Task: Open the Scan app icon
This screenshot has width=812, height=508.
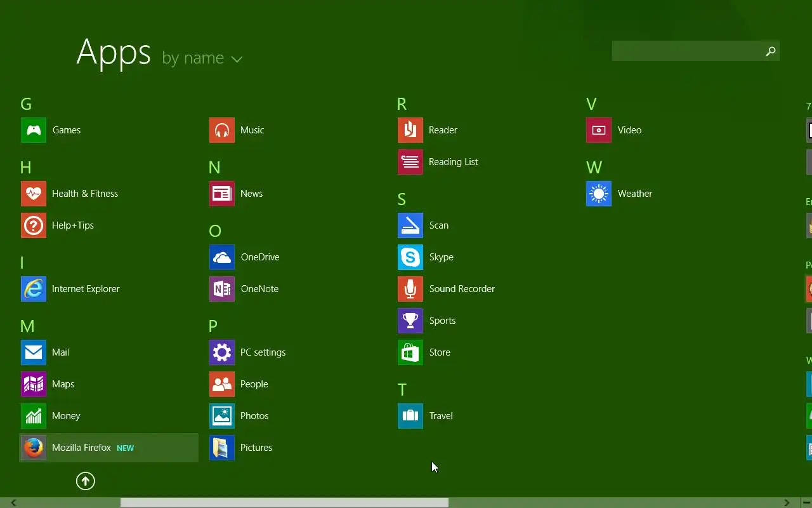Action: (x=410, y=225)
